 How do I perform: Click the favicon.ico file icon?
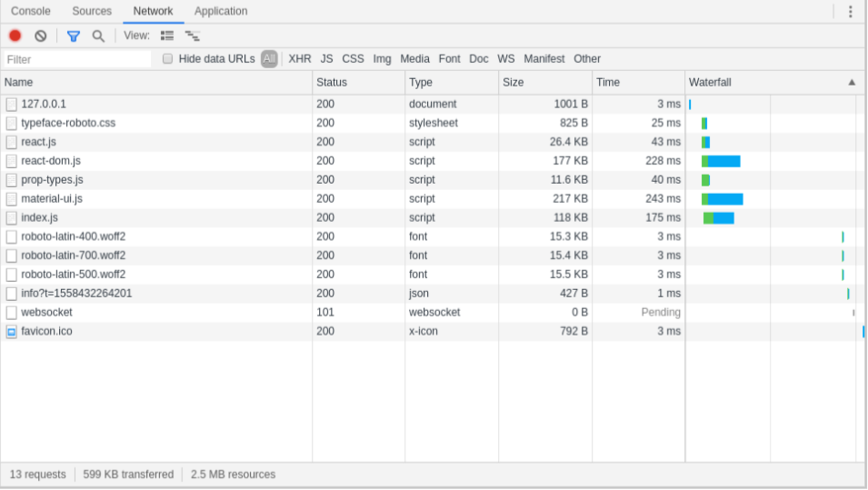(x=12, y=332)
